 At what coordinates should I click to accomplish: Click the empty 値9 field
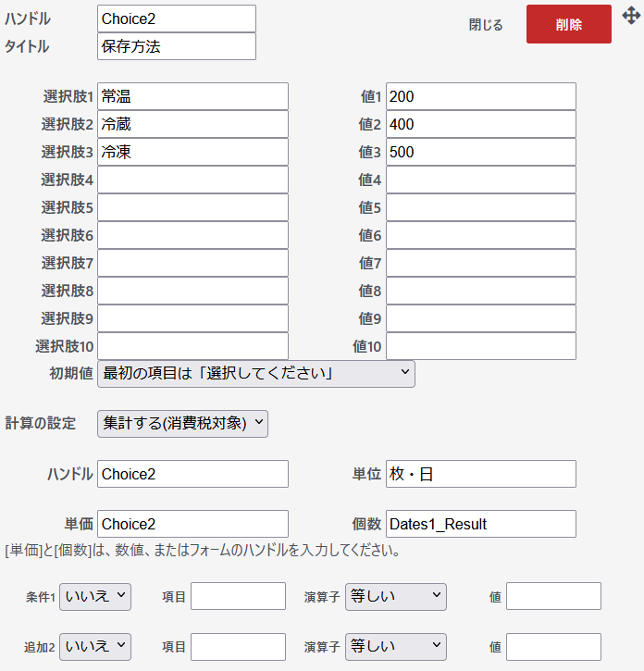[x=481, y=318]
